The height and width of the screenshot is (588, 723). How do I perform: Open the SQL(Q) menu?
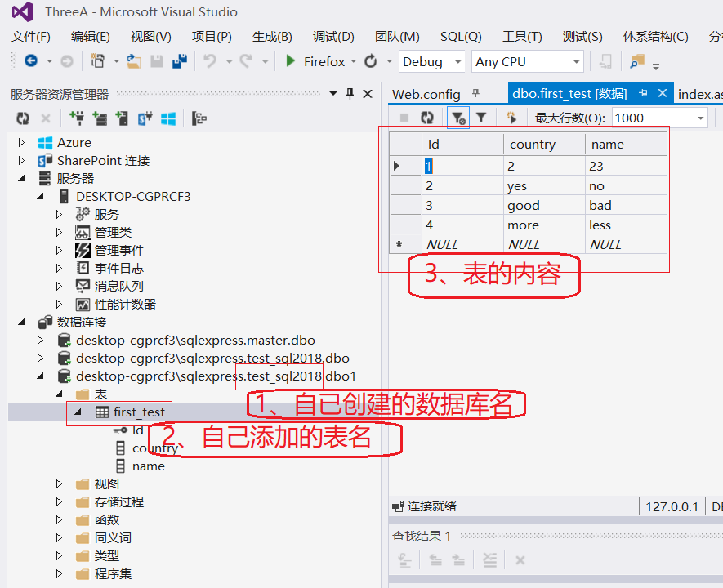(x=461, y=37)
